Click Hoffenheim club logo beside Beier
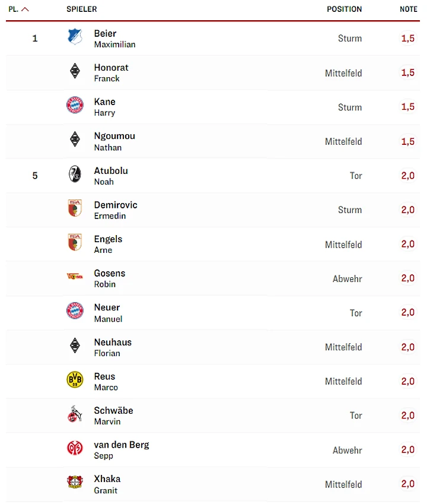The width and height of the screenshot is (433, 504). coord(75,37)
